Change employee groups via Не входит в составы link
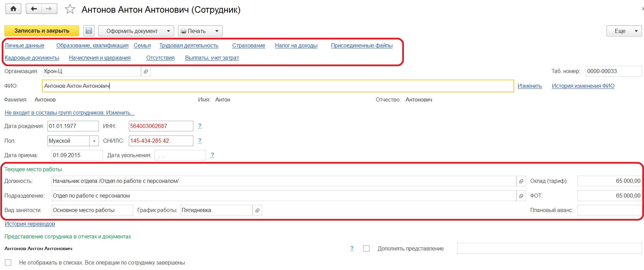Image resolution: width=644 pixels, height=270 pixels. (70, 113)
